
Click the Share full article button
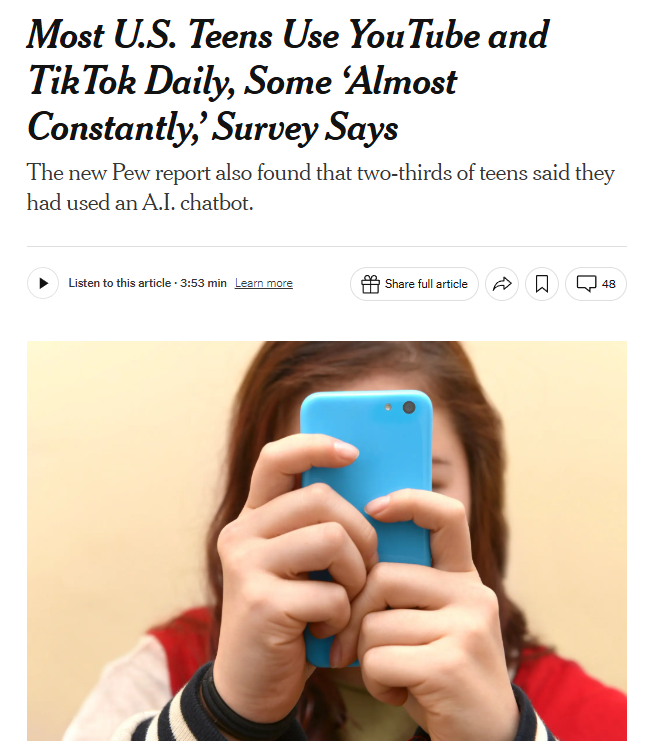click(414, 284)
